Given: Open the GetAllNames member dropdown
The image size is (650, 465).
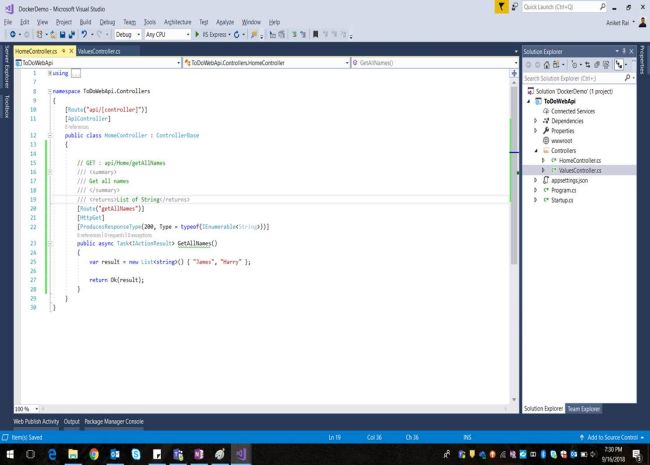Looking at the screenshot, I should 435,63.
